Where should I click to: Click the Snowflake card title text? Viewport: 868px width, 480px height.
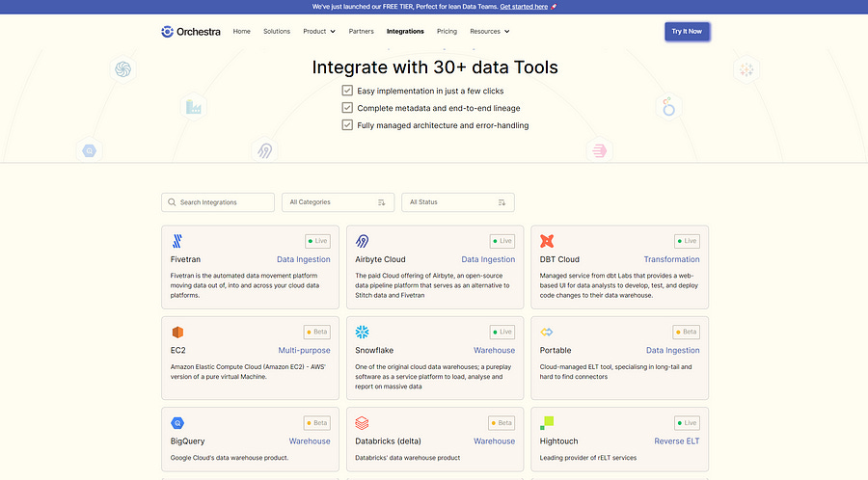point(374,350)
